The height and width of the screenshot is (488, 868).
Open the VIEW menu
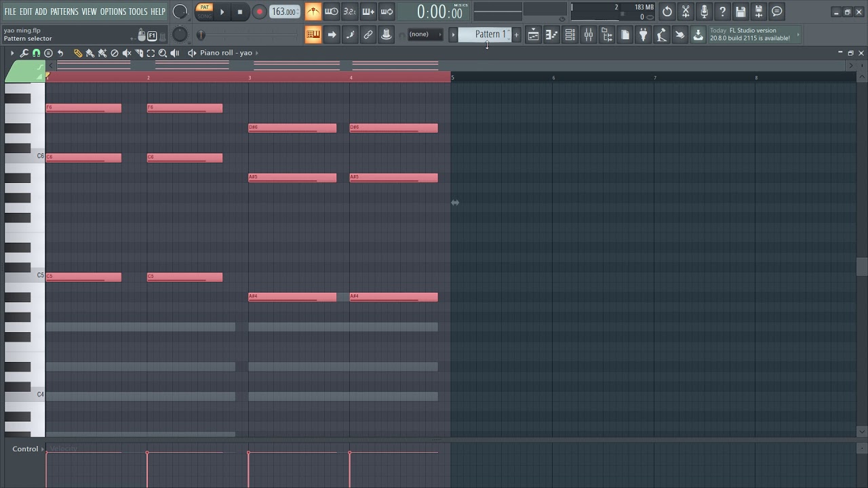click(90, 12)
